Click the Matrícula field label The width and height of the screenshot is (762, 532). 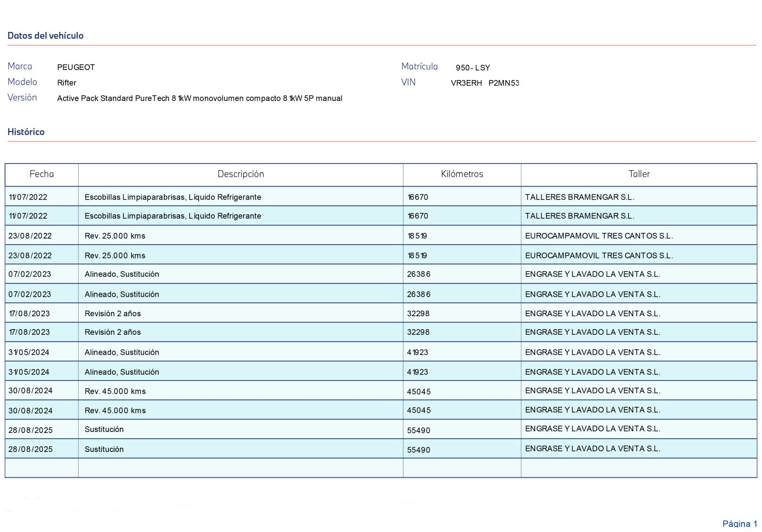point(419,67)
